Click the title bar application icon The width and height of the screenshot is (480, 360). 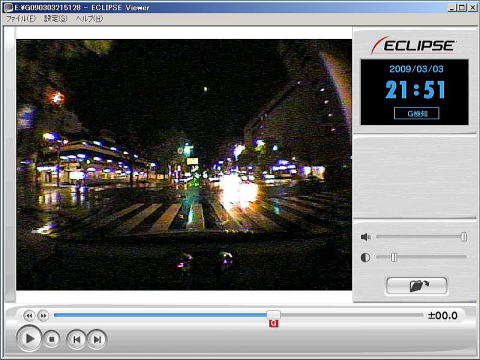8,7
